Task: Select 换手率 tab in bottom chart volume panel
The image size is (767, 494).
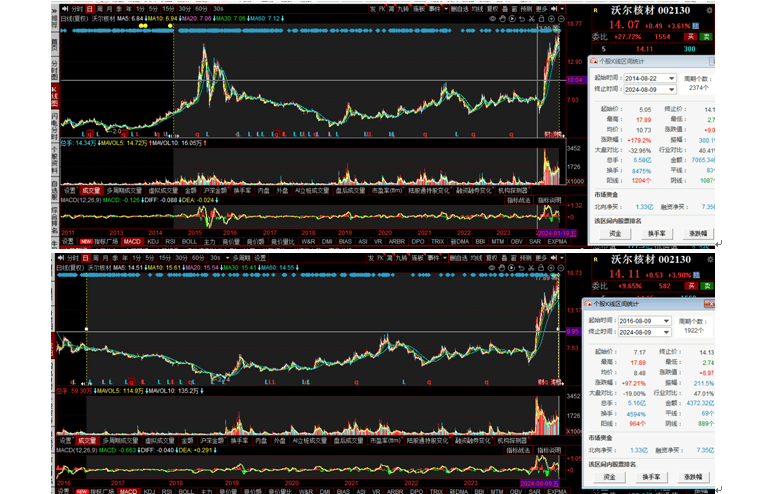Action: pos(240,441)
